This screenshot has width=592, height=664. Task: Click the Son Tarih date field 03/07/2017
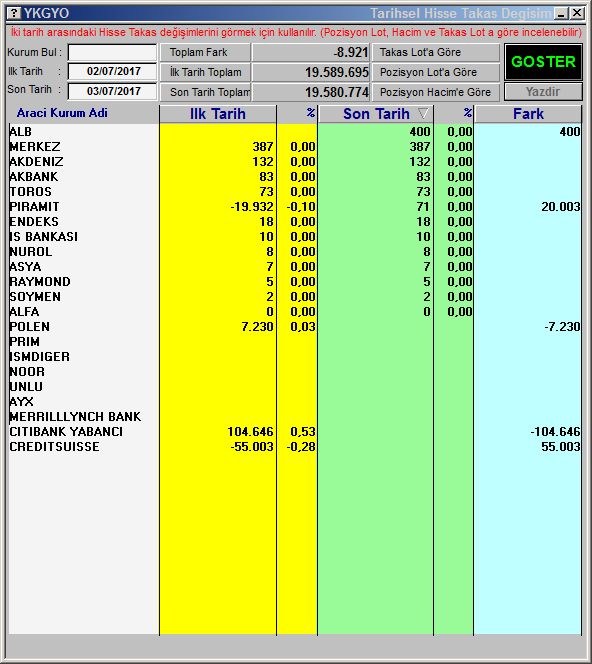click(112, 91)
